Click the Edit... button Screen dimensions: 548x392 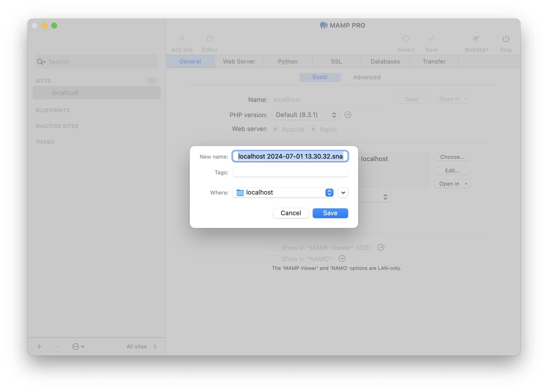pyautogui.click(x=452, y=171)
